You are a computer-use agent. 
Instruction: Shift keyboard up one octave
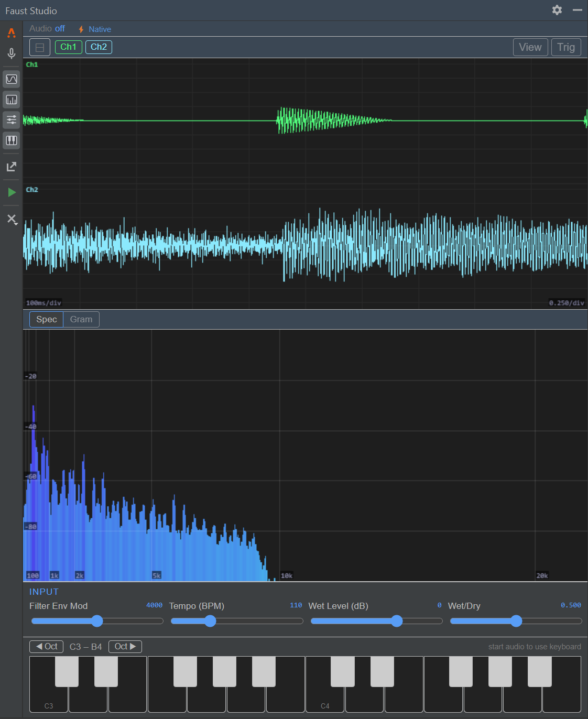point(125,647)
